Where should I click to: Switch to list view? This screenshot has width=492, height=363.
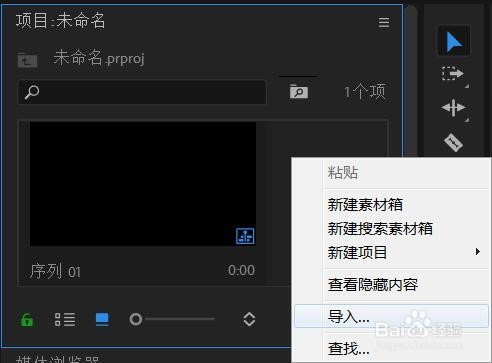65,319
